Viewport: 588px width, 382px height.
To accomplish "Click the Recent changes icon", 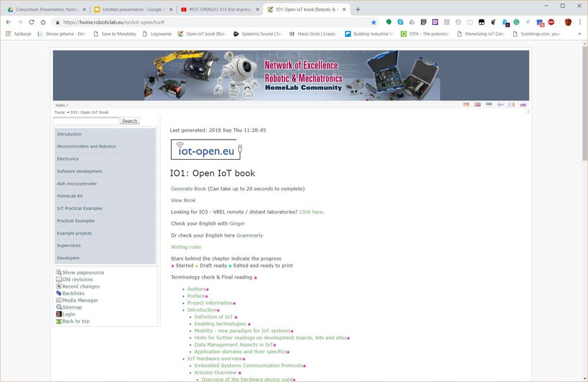I will pyautogui.click(x=59, y=286).
